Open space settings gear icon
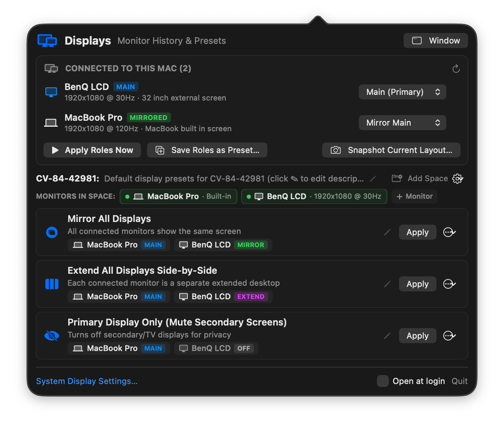The width and height of the screenshot is (504, 426). [x=458, y=178]
